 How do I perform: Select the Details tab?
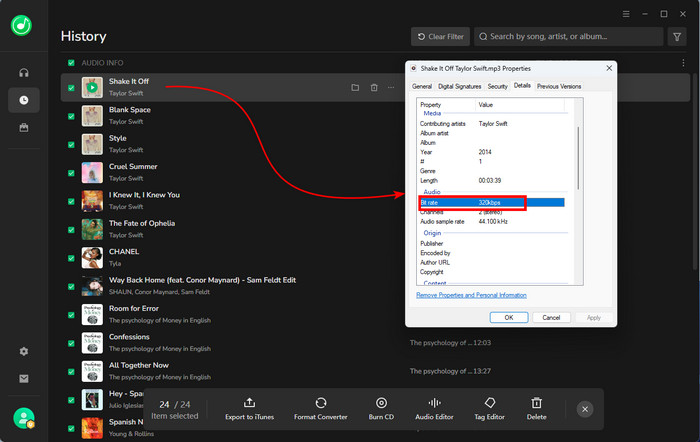[522, 85]
